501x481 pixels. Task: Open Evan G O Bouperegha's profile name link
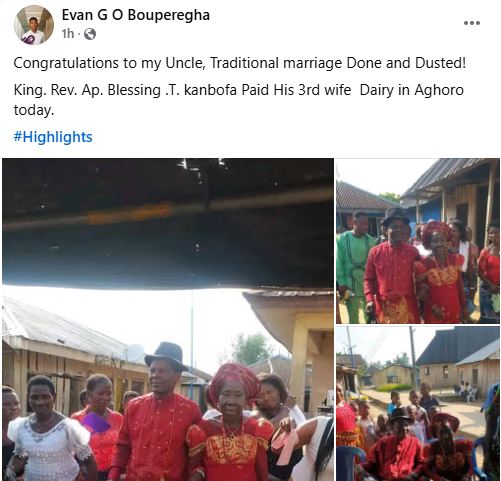[x=136, y=15]
